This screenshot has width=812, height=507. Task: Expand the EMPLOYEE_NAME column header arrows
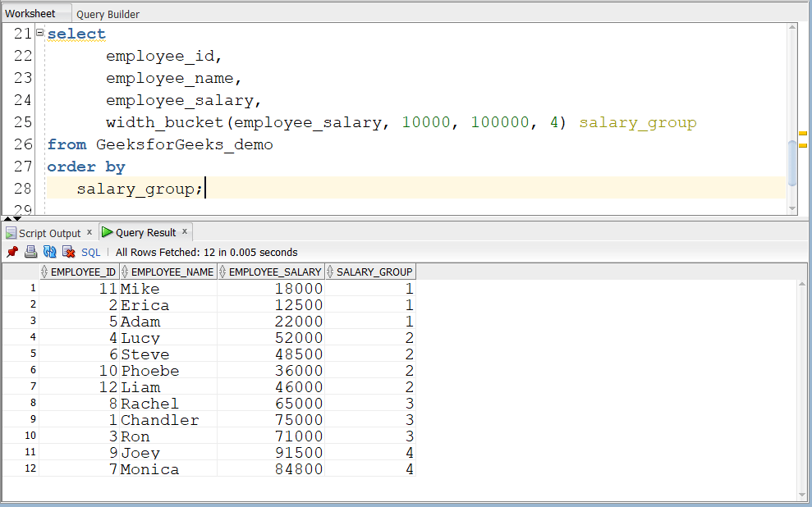pyautogui.click(x=125, y=271)
